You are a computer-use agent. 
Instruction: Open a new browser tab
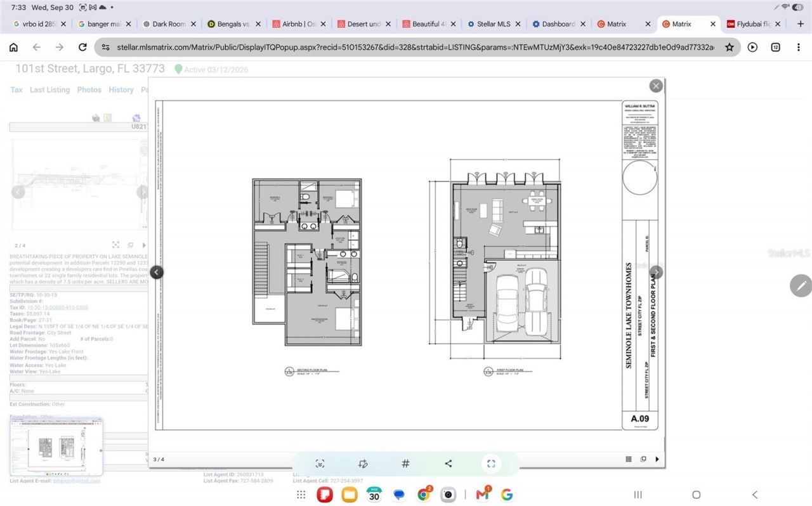pyautogui.click(x=800, y=24)
